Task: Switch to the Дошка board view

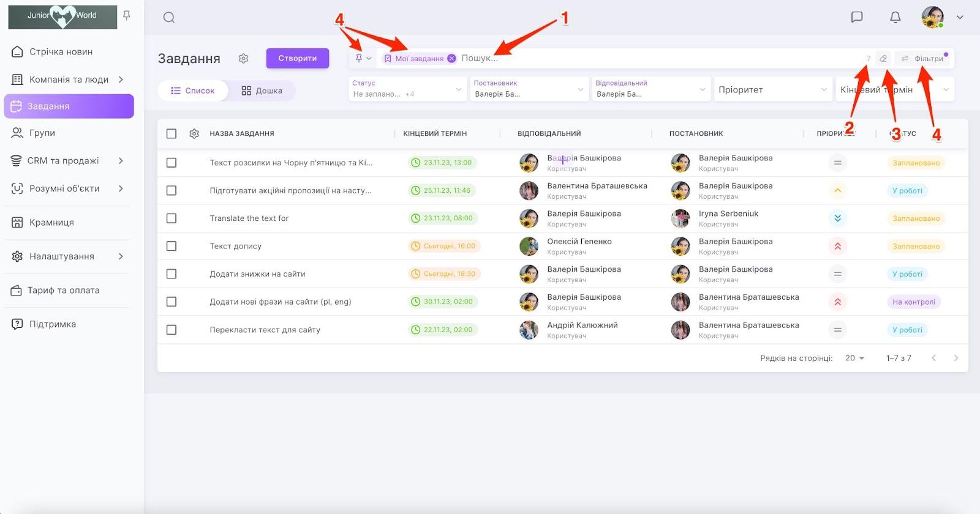Action: click(262, 91)
